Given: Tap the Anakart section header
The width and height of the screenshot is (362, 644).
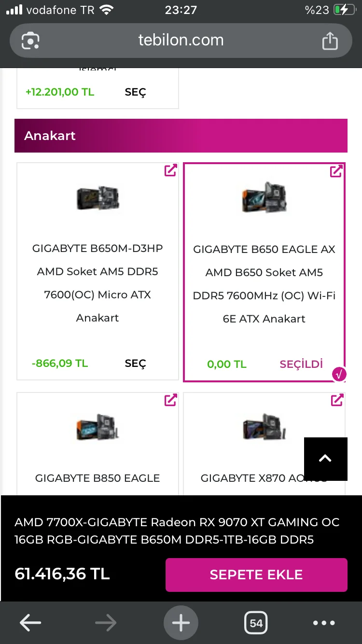Looking at the screenshot, I should point(181,136).
